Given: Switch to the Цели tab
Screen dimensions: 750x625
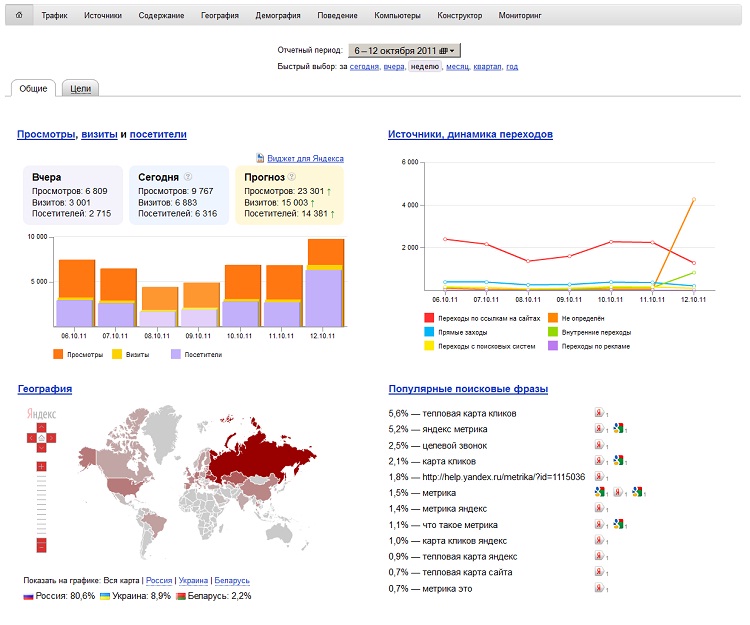Looking at the screenshot, I should pos(80,89).
